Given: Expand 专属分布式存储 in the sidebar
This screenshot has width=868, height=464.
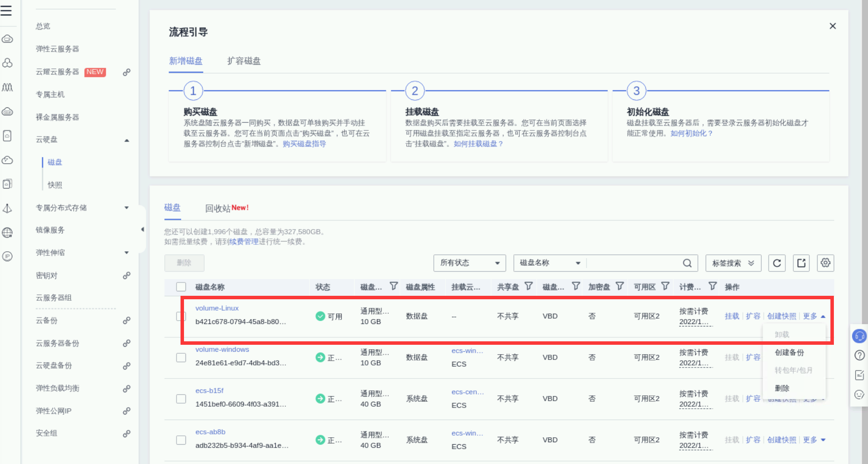Looking at the screenshot, I should (127, 208).
